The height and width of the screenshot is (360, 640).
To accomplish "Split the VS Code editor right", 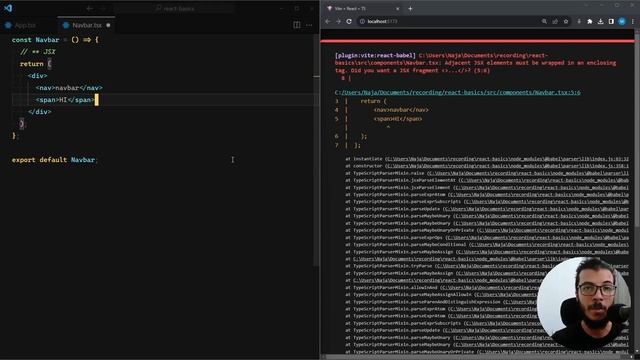I will pyautogui.click(x=297, y=25).
